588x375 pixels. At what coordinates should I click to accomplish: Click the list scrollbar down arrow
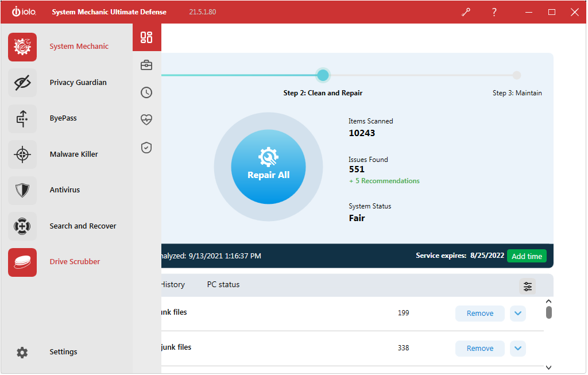tap(548, 368)
